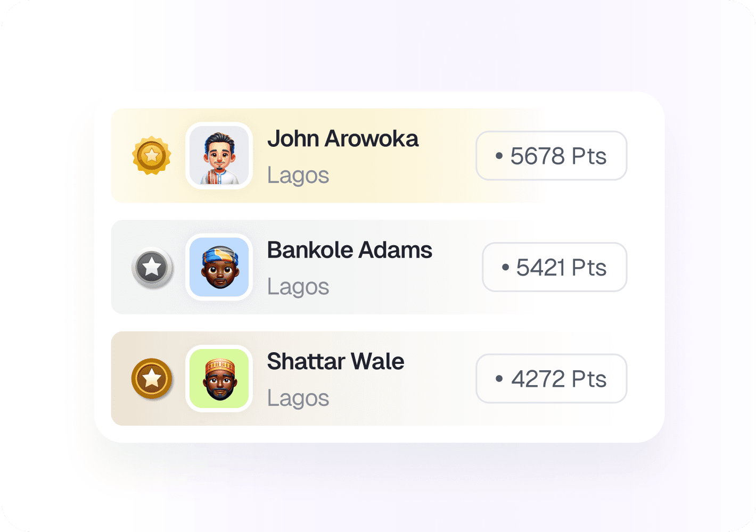The image size is (756, 532).
Task: Click the bullet dot before 5678 Pts
Action: (499, 156)
